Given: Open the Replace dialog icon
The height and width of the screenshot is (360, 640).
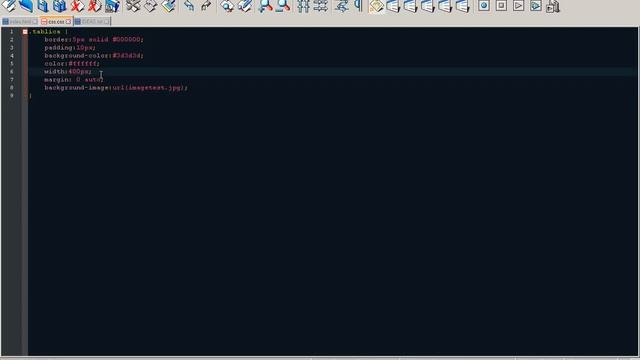Looking at the screenshot, I should point(244,6).
